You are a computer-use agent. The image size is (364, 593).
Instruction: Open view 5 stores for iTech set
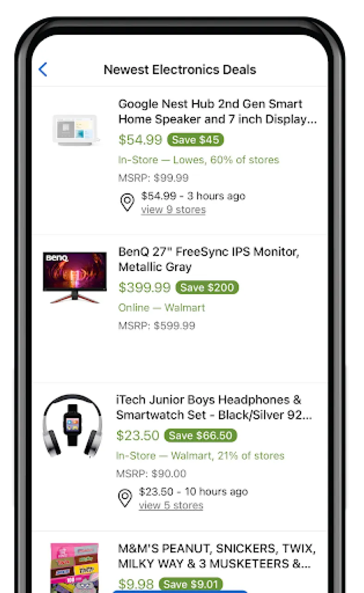[x=171, y=505]
